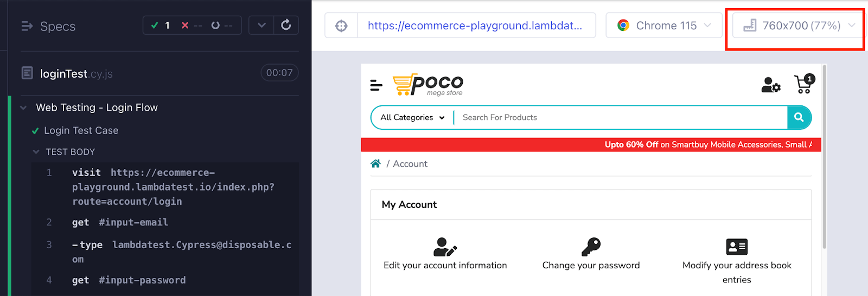
Task: Click the visit command log entry
Action: pyautogui.click(x=163, y=186)
